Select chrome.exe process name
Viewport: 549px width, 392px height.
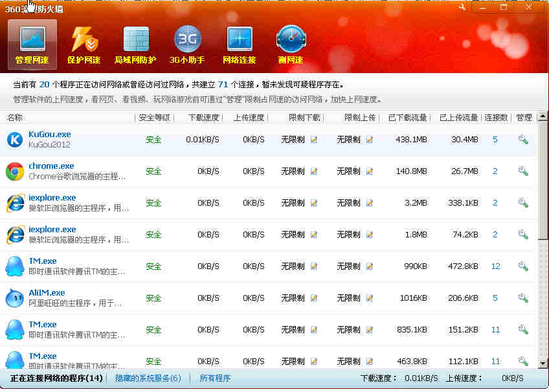point(51,166)
